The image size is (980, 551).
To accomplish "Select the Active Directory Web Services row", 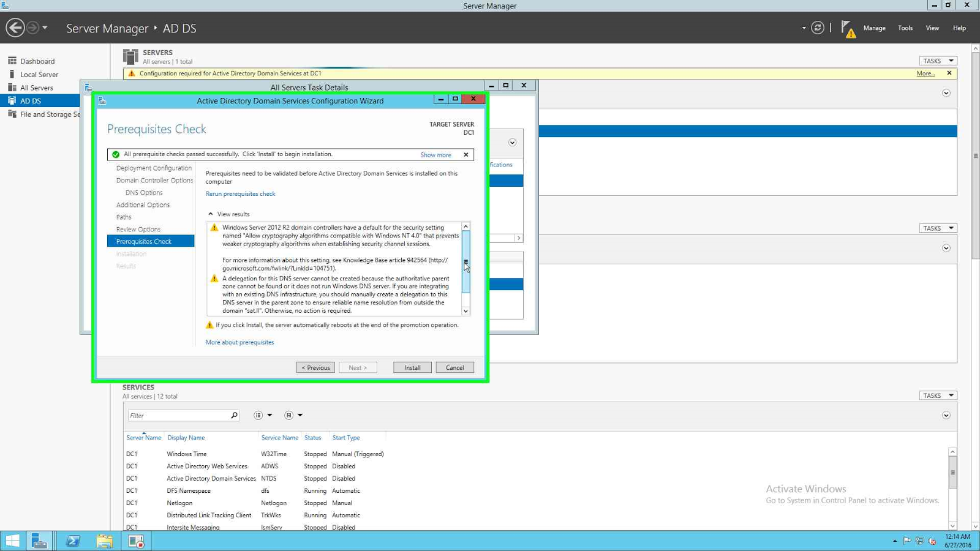I will 535,467.
